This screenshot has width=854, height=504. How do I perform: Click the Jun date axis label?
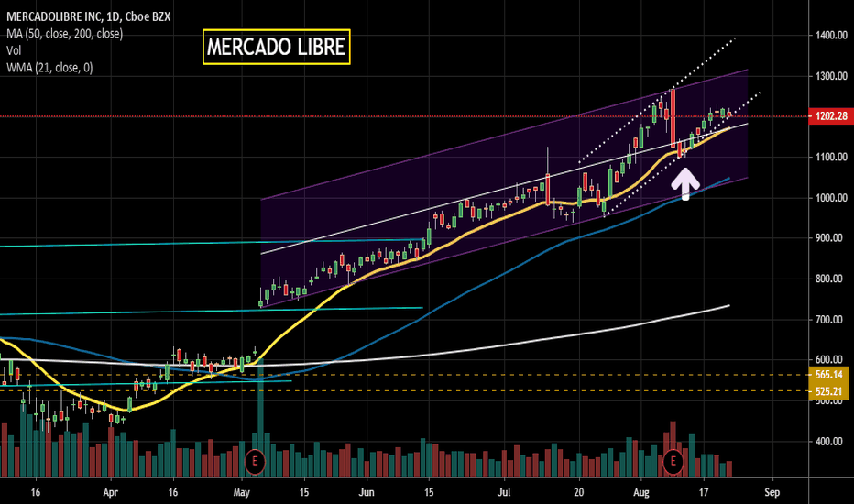[x=367, y=493]
